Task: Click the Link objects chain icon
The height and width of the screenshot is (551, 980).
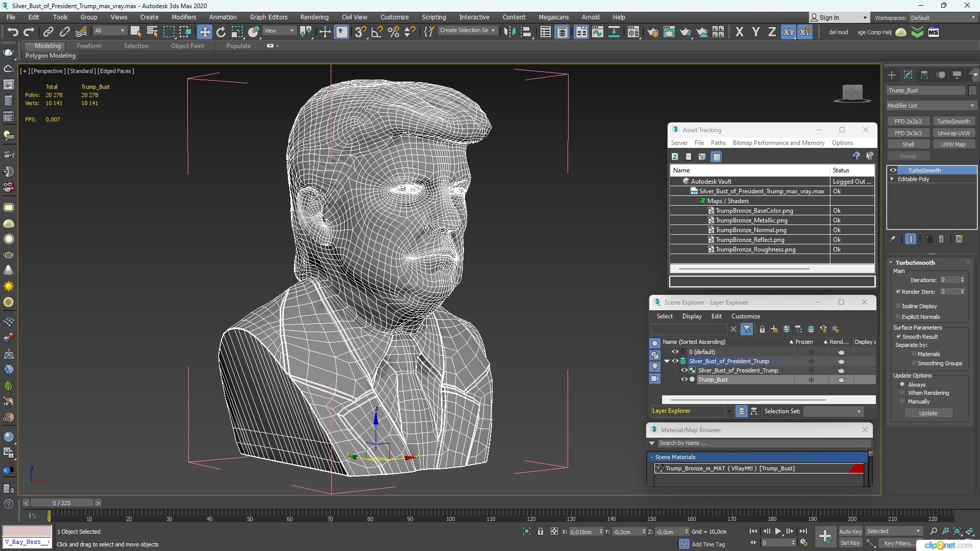Action: pos(48,32)
